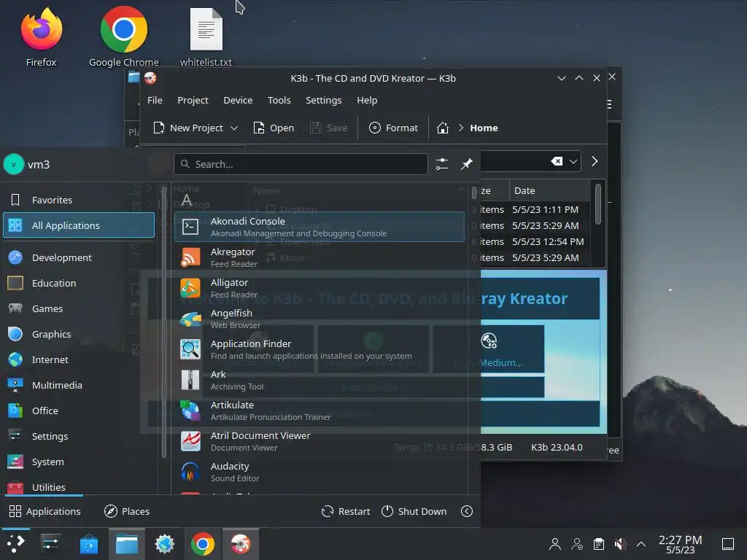
Task: Expand New Project dropdown arrow
Action: click(234, 128)
